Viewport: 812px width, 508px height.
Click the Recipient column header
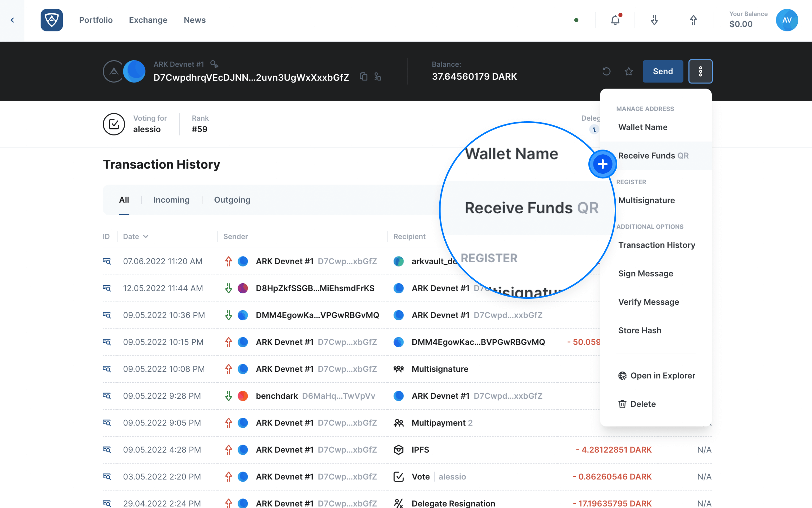coord(409,237)
